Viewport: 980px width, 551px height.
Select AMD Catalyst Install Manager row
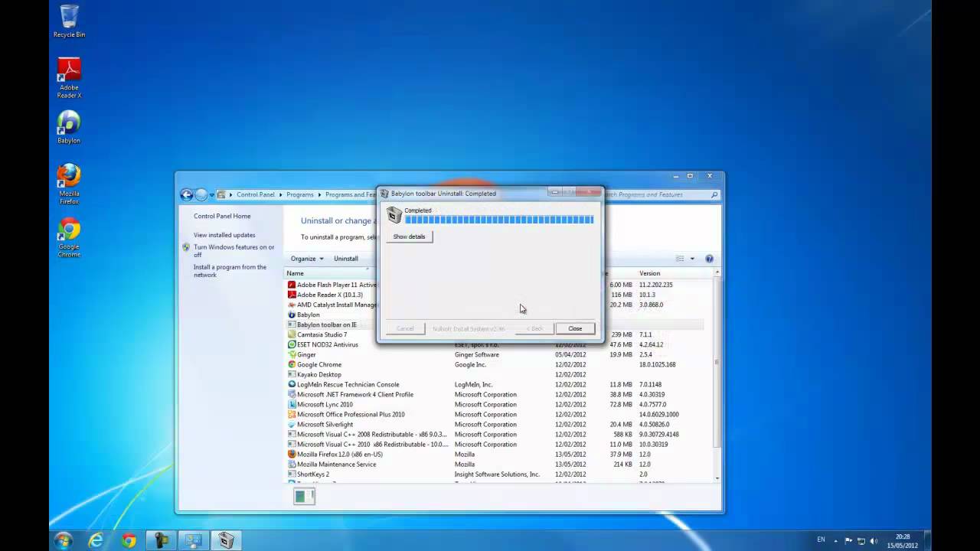click(x=495, y=305)
